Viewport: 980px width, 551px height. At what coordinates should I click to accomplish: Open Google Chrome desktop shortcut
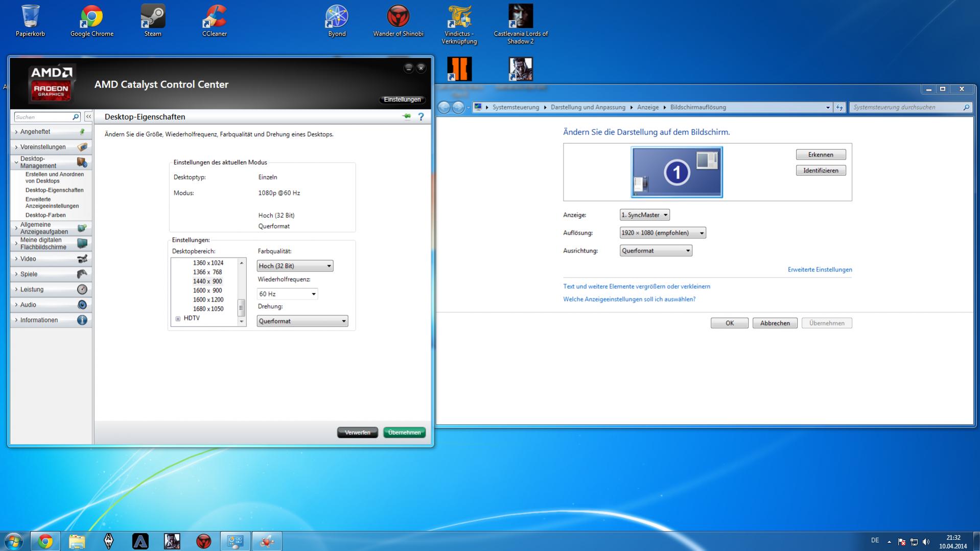(x=92, y=21)
